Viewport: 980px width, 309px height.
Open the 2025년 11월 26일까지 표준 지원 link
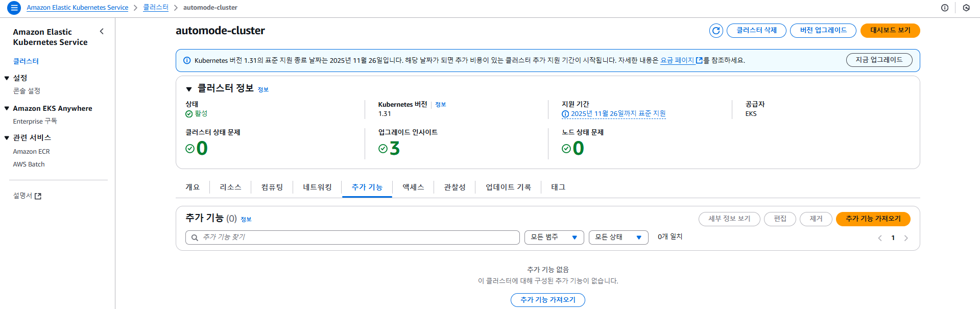tap(618, 114)
